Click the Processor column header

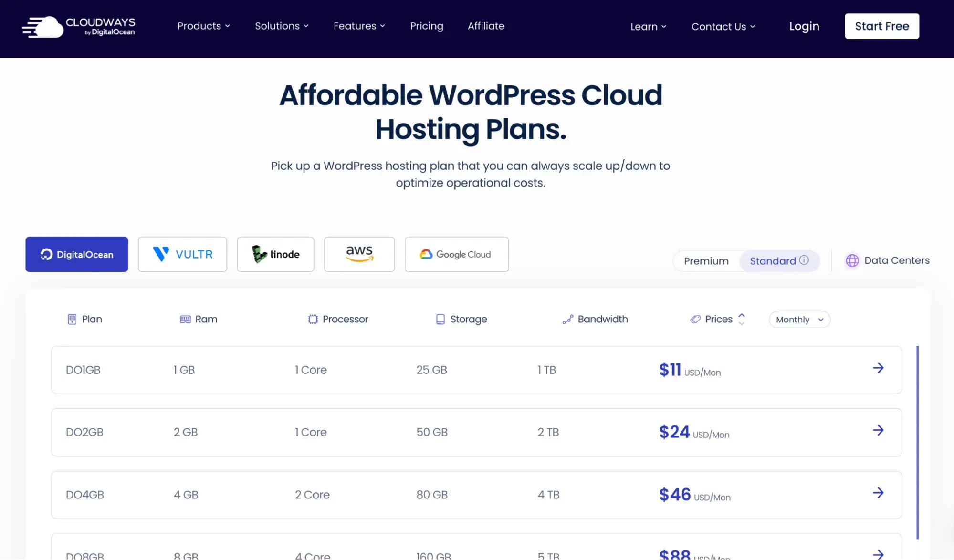pyautogui.click(x=338, y=319)
